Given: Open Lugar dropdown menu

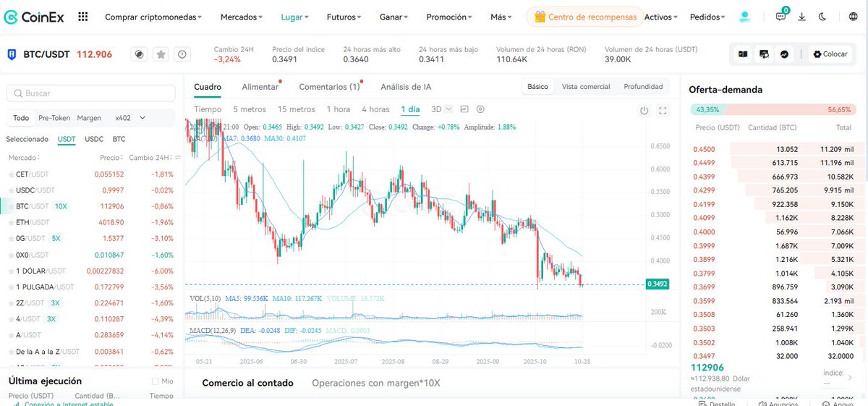Looking at the screenshot, I should [x=295, y=17].
